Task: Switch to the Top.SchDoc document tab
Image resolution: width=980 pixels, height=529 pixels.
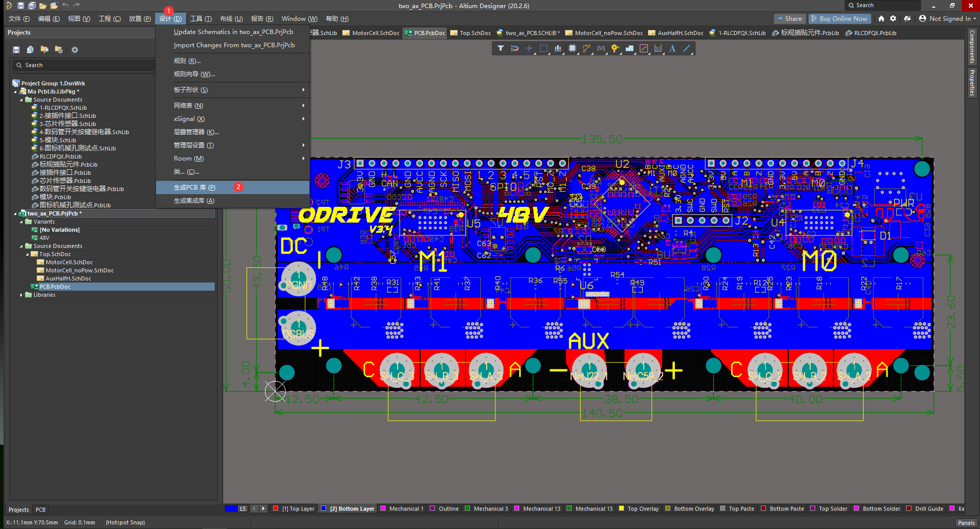Action: point(470,33)
